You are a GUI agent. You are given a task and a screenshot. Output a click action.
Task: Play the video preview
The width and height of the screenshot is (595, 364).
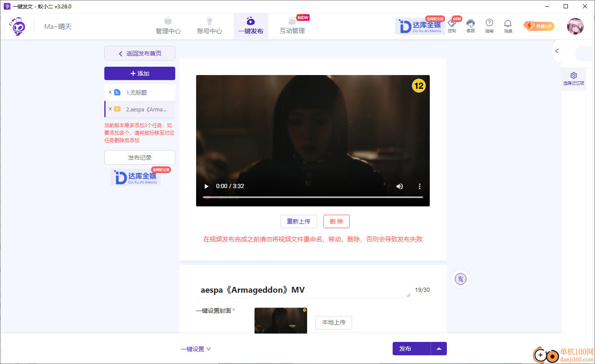tap(206, 186)
